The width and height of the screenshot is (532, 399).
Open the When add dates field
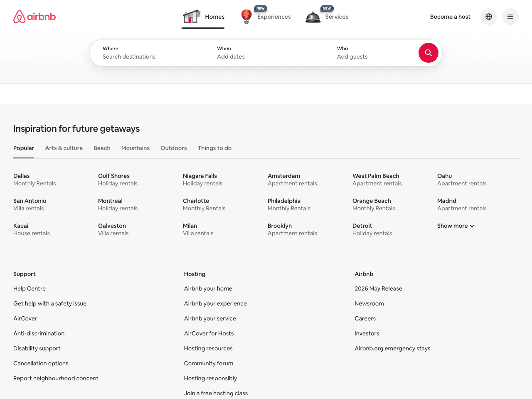266,53
